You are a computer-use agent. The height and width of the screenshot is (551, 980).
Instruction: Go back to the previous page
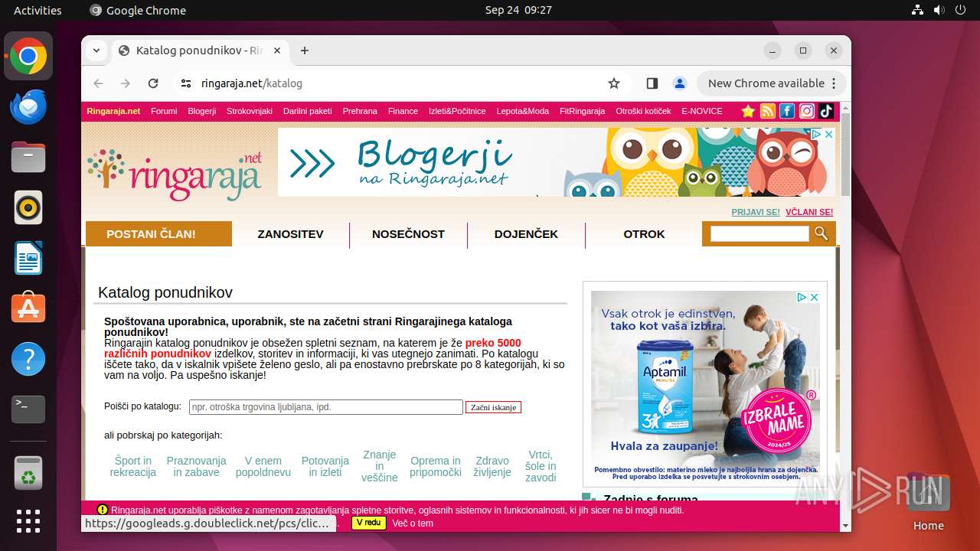[x=98, y=83]
